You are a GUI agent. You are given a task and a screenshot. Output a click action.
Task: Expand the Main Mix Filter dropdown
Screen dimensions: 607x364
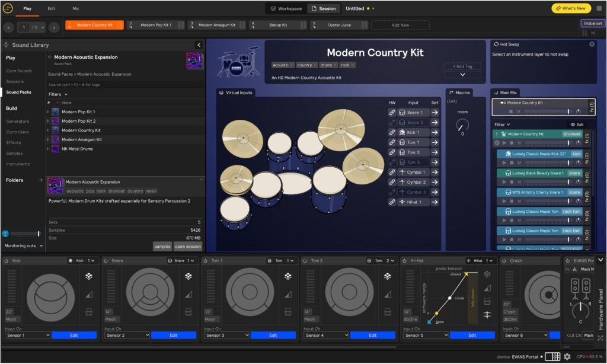coord(502,124)
